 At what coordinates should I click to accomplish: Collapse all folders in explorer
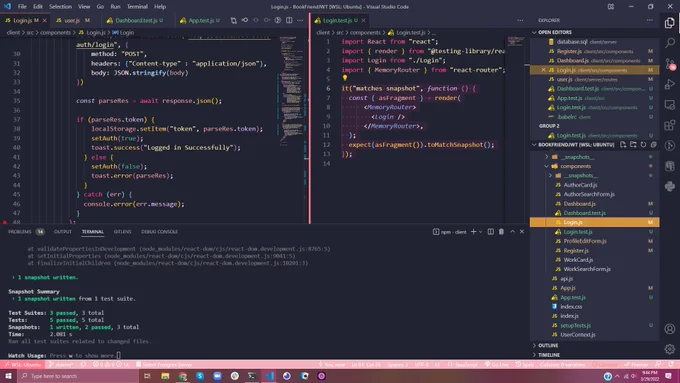(653, 144)
